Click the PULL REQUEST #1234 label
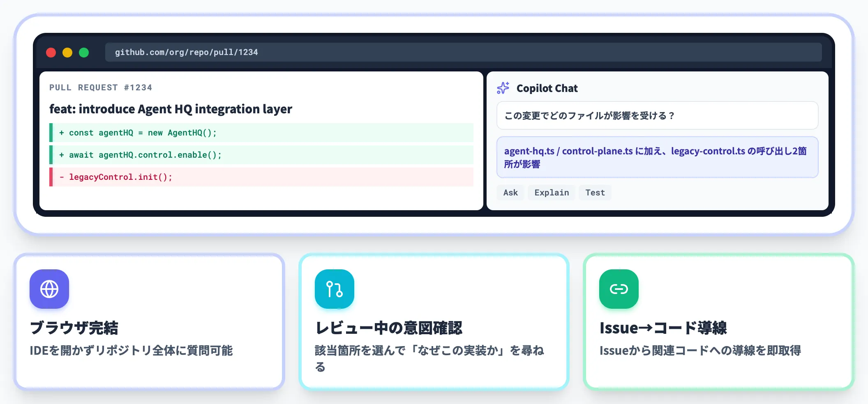The image size is (868, 404). pos(101,87)
